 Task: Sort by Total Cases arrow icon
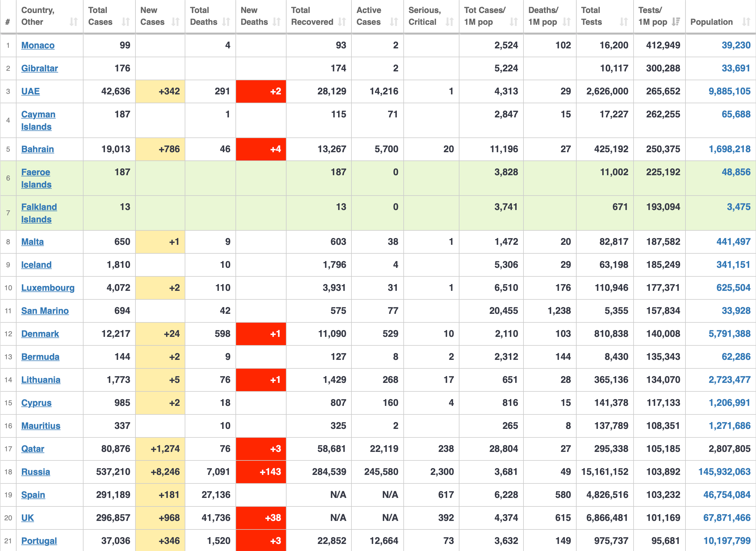click(126, 22)
